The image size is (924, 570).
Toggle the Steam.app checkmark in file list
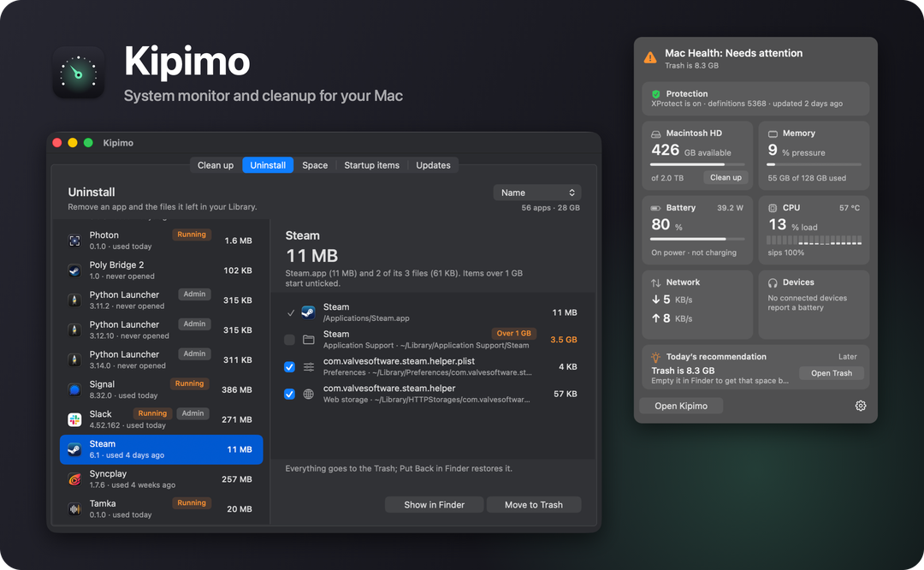point(290,313)
